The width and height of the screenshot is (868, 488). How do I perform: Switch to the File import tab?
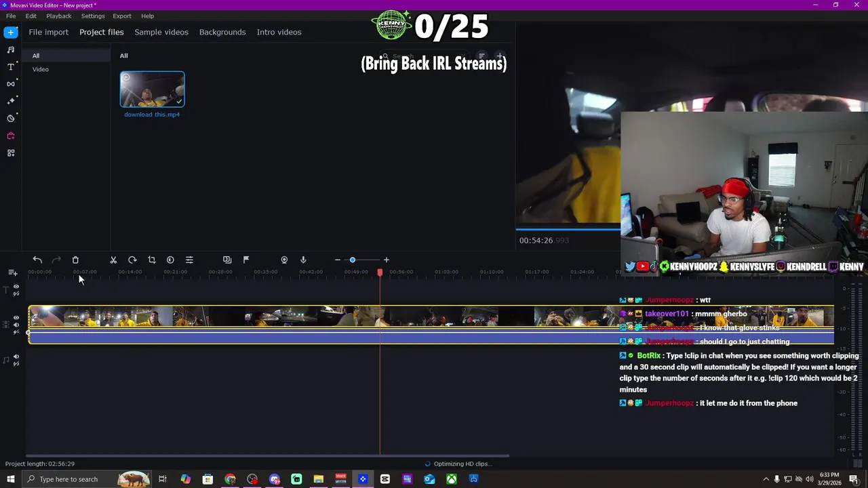click(48, 32)
